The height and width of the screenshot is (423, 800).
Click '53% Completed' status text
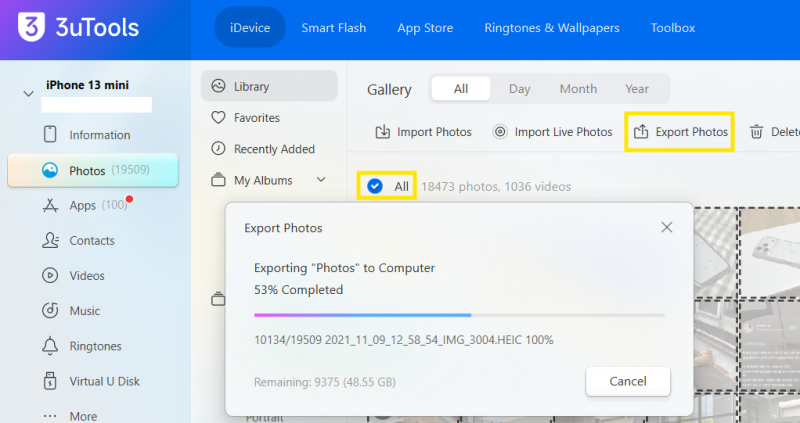298,289
